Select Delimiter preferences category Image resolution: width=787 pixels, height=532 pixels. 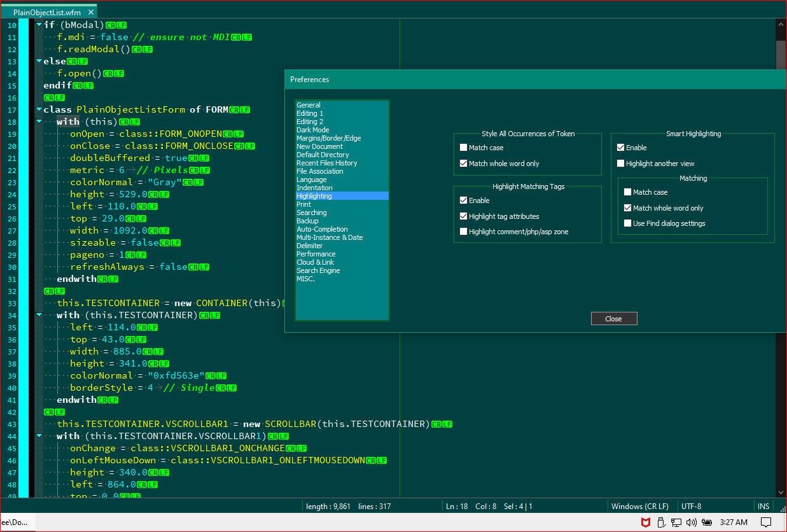click(x=342, y=246)
